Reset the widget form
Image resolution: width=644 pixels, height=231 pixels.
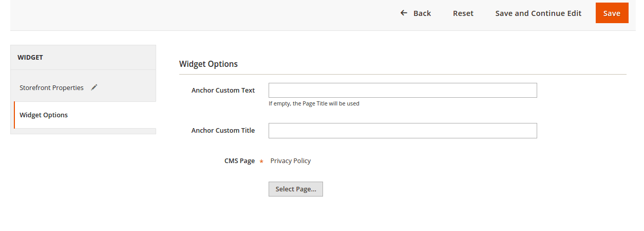pos(463,13)
